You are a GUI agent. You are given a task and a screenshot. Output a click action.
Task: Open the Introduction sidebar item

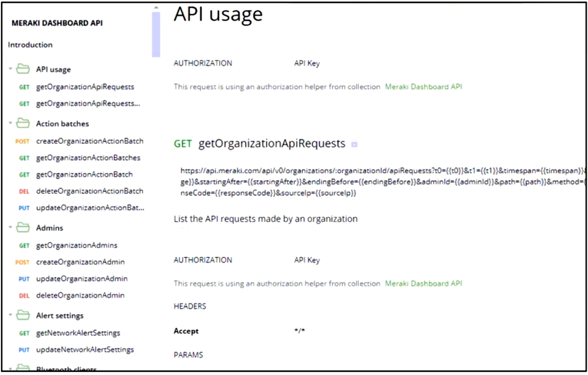coord(30,45)
